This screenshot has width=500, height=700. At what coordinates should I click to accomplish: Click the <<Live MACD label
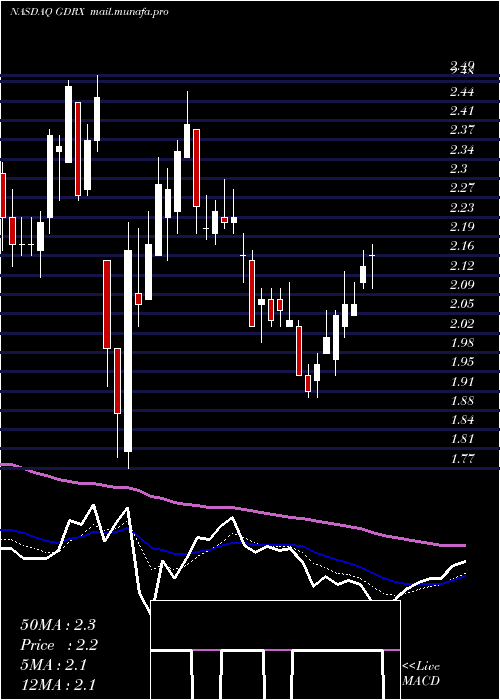pos(421,674)
